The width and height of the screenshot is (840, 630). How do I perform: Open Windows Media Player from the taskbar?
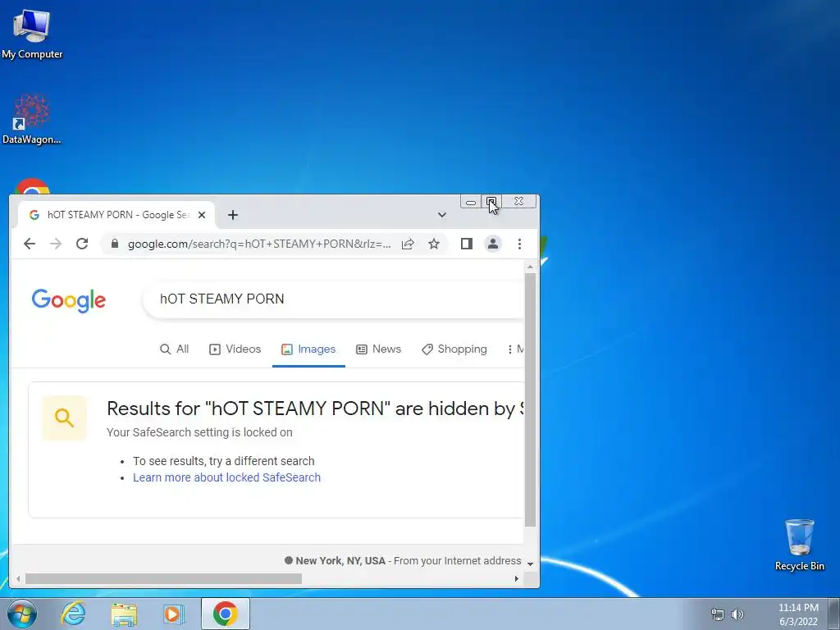174,614
